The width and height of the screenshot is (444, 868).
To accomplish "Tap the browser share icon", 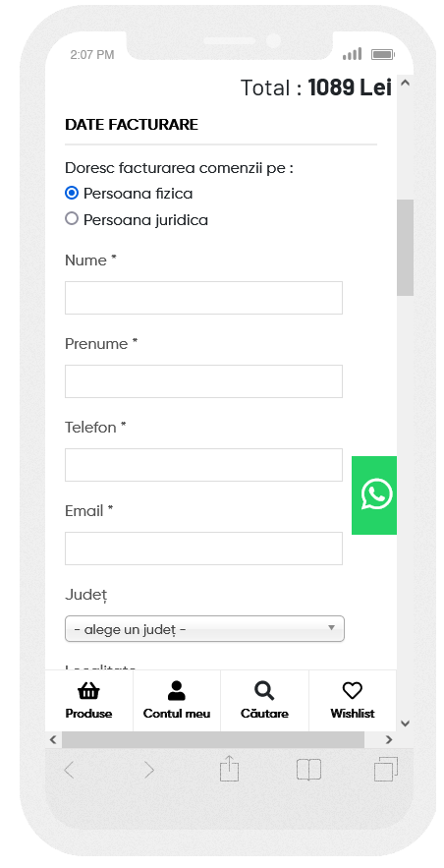I will click(230, 769).
